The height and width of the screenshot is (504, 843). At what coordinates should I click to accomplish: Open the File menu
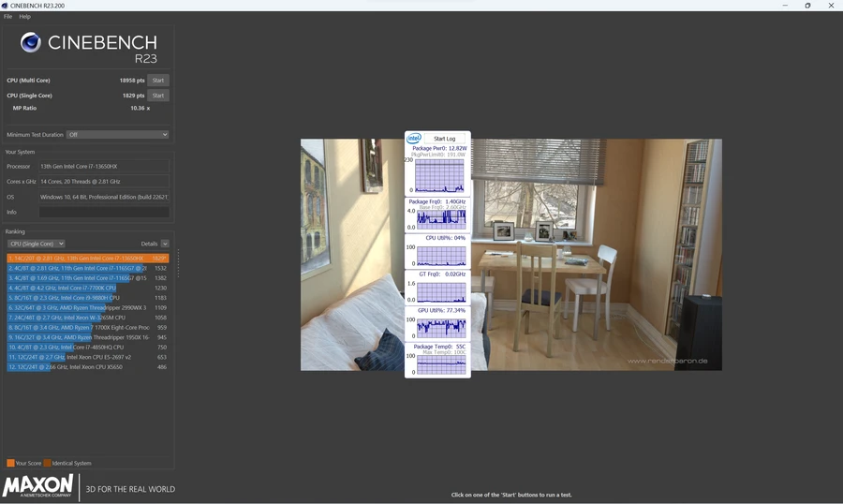pyautogui.click(x=7, y=17)
